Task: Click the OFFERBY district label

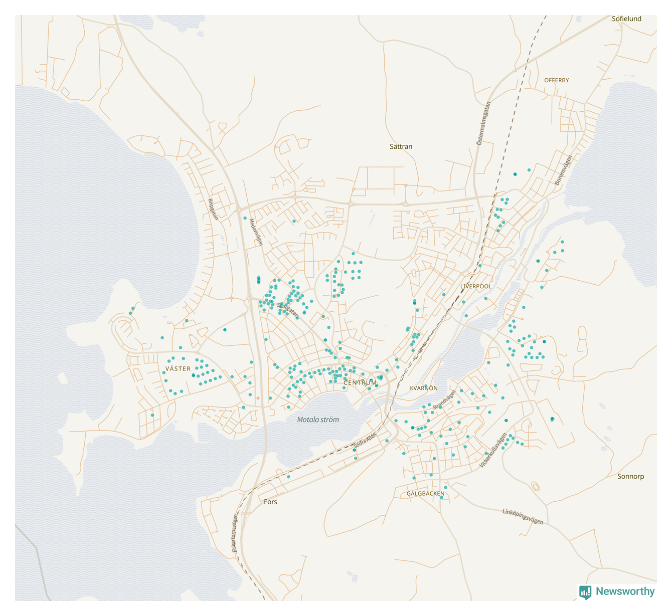Action: tap(556, 80)
